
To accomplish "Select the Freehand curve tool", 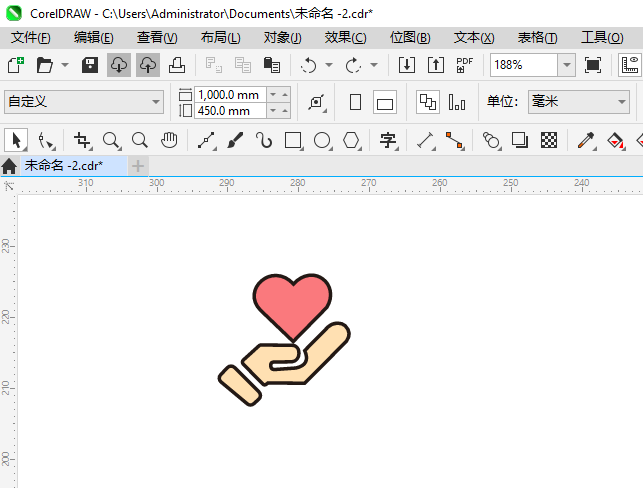I will [x=207, y=140].
